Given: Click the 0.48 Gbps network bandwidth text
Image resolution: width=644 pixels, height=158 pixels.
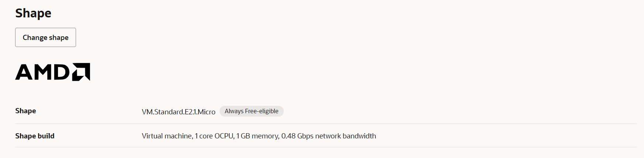Looking at the screenshot, I should coord(329,136).
